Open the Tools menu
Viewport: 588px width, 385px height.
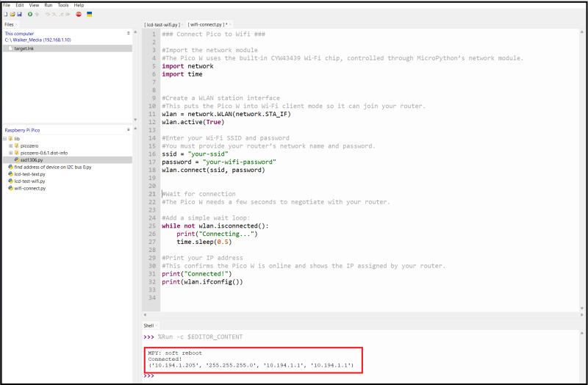[63, 5]
